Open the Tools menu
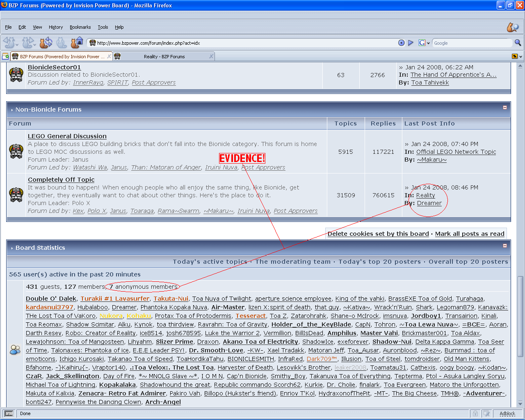Viewport: 525px width, 420px height. [103, 27]
